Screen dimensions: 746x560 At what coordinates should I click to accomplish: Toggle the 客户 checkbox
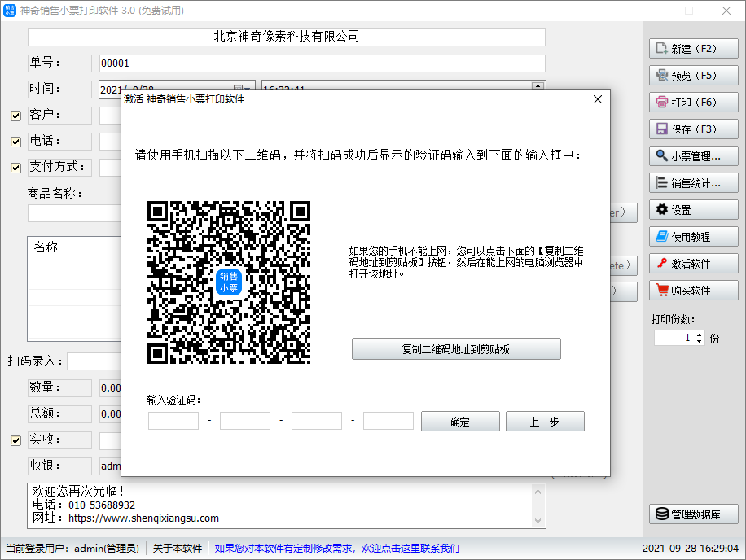pyautogui.click(x=15, y=116)
